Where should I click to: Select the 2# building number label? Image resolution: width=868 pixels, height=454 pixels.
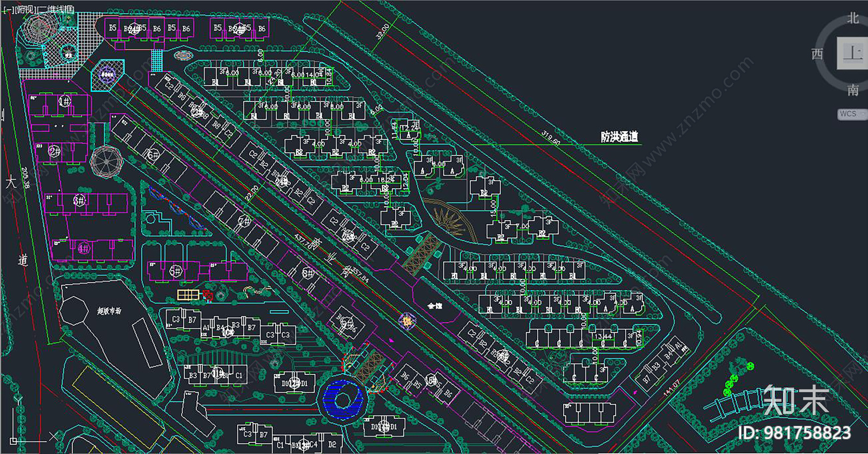tap(55, 151)
